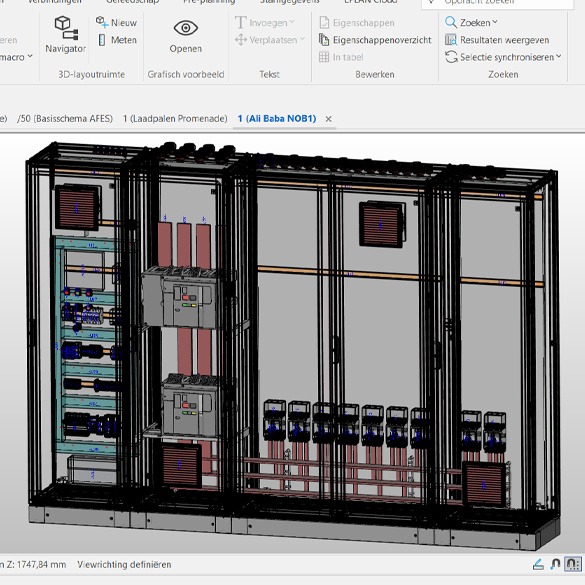Click the Verplaatsen move icon

[x=241, y=40]
